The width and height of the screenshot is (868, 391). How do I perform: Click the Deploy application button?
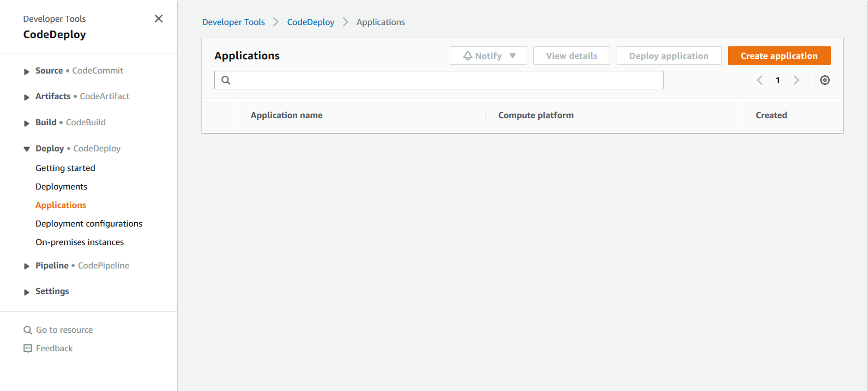click(x=669, y=56)
